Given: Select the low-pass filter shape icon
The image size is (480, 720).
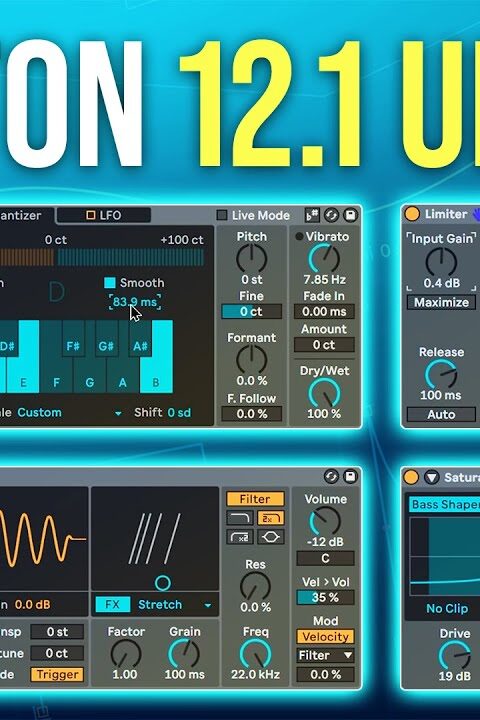Looking at the screenshot, I should click(240, 518).
